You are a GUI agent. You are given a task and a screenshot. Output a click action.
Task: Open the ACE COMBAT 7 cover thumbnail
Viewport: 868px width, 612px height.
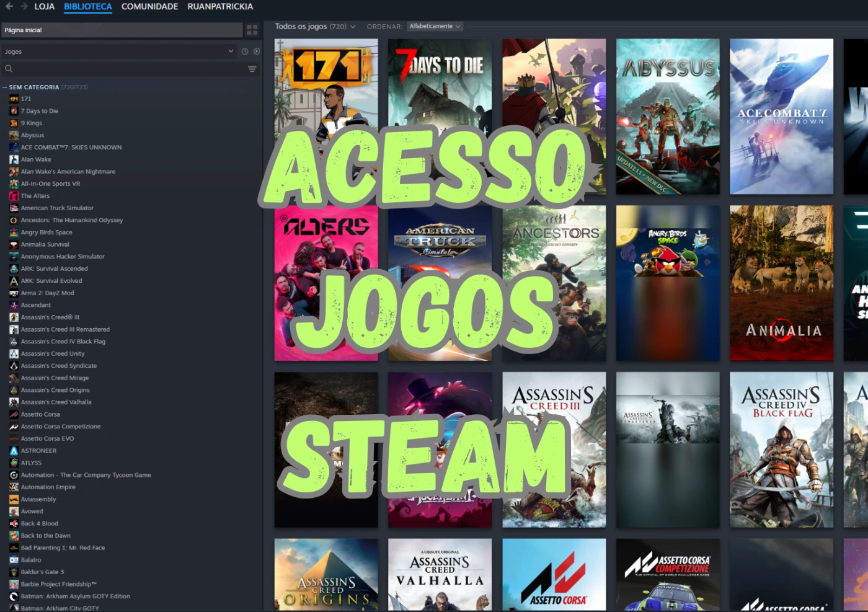[781, 117]
